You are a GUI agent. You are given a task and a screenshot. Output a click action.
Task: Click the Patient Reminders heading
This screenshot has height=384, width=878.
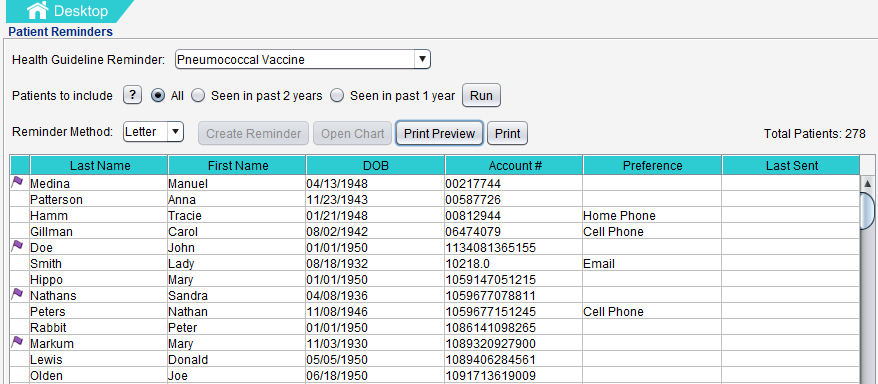(60, 31)
